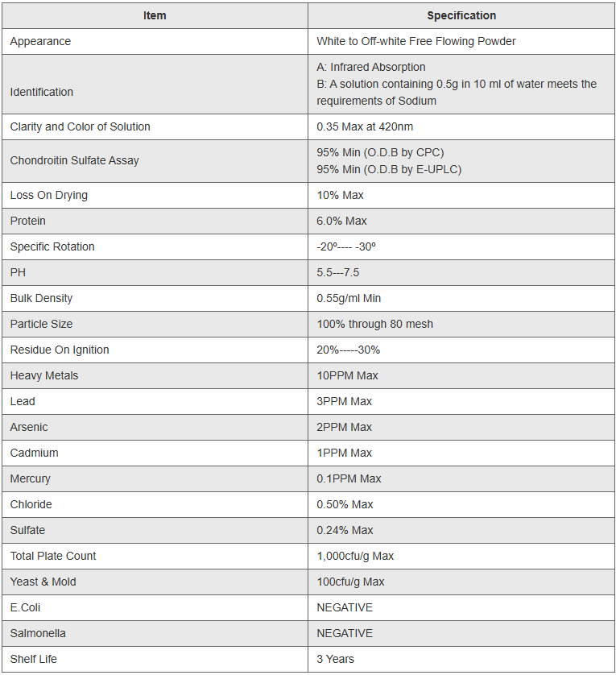Viewport: 616px width, 675px height.
Task: Select the Appearance row label
Action: coord(40,41)
